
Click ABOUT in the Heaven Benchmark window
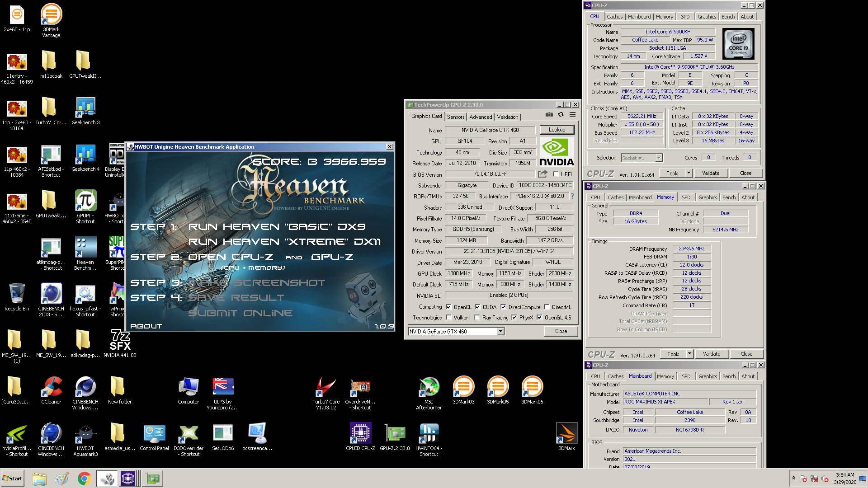[146, 326]
